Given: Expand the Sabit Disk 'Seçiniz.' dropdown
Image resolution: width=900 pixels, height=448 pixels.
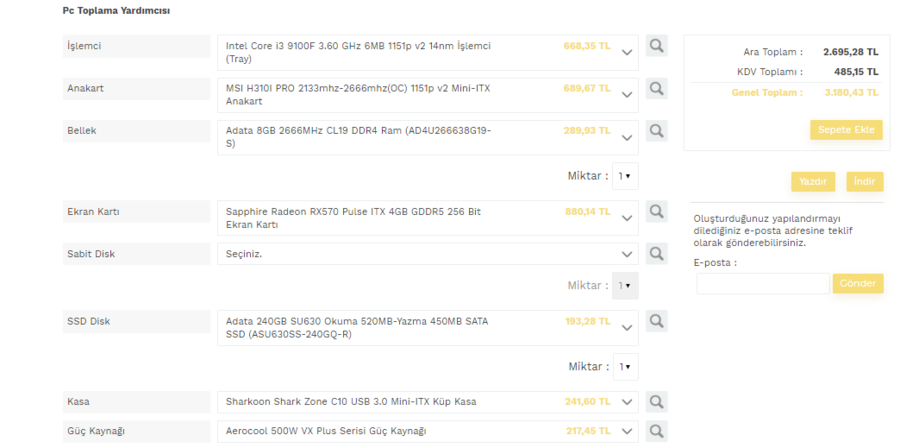Looking at the screenshot, I should pos(627,254).
